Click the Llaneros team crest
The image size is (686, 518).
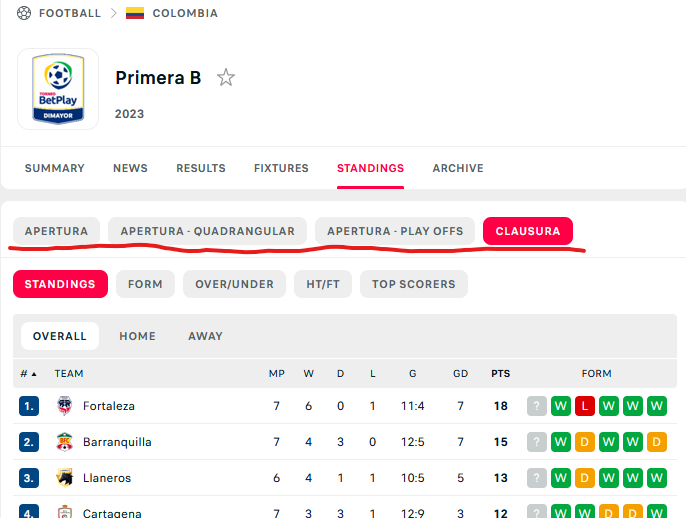tap(65, 478)
